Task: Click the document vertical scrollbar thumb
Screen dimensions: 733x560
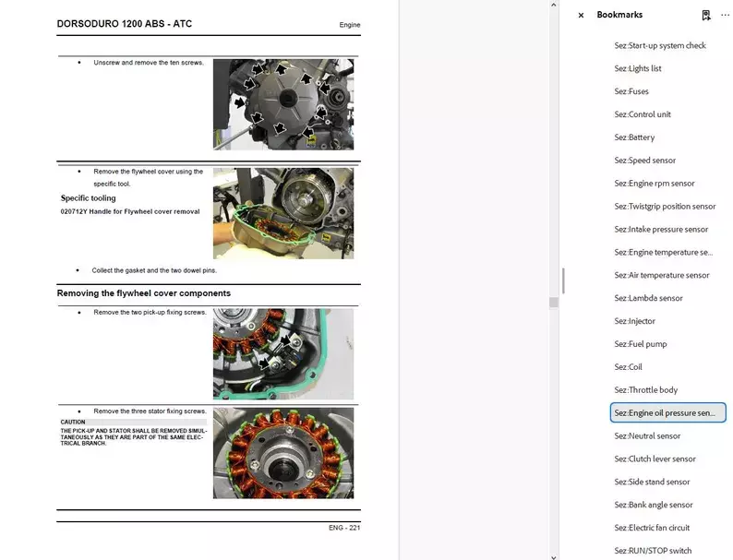Action: [x=553, y=302]
